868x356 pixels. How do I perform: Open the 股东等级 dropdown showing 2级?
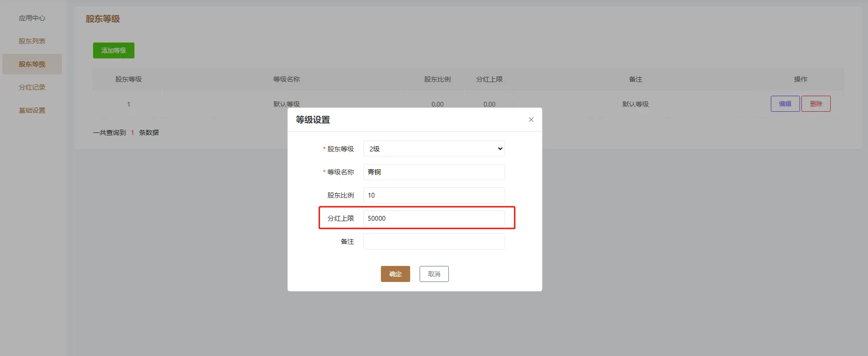pyautogui.click(x=434, y=149)
